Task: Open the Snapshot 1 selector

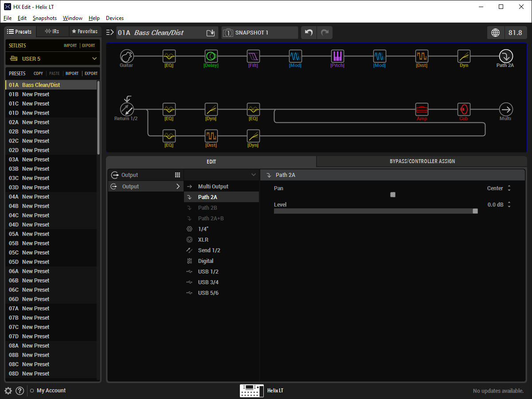Action: [260, 33]
